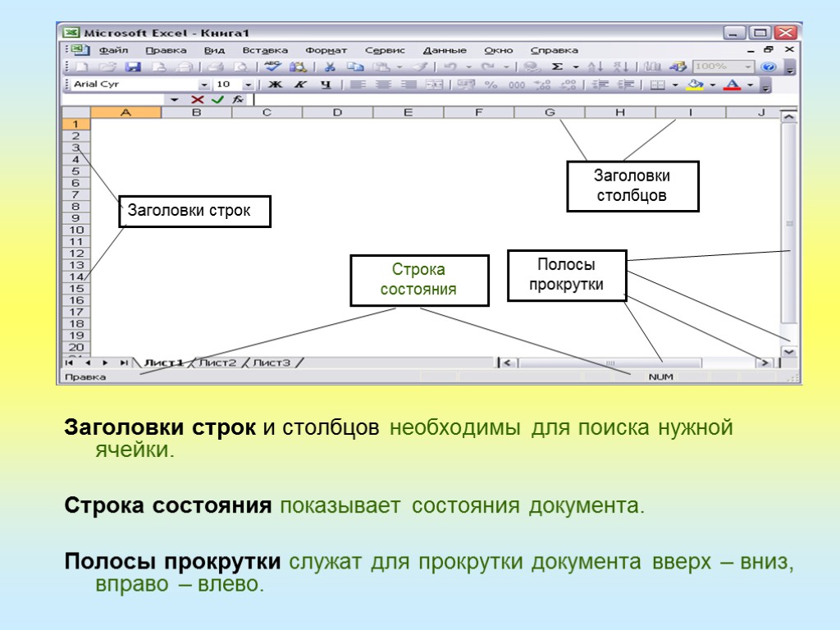Open the Данные menu
The height and width of the screenshot is (630, 840).
click(445, 50)
